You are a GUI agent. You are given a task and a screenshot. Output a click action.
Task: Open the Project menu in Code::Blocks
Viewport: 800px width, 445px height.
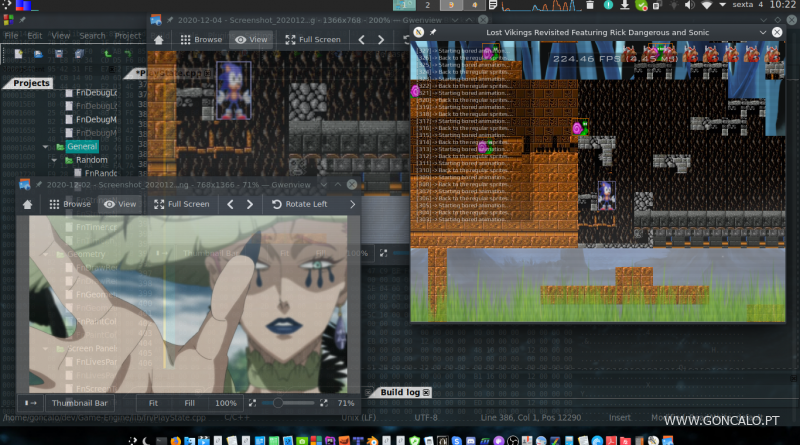128,36
